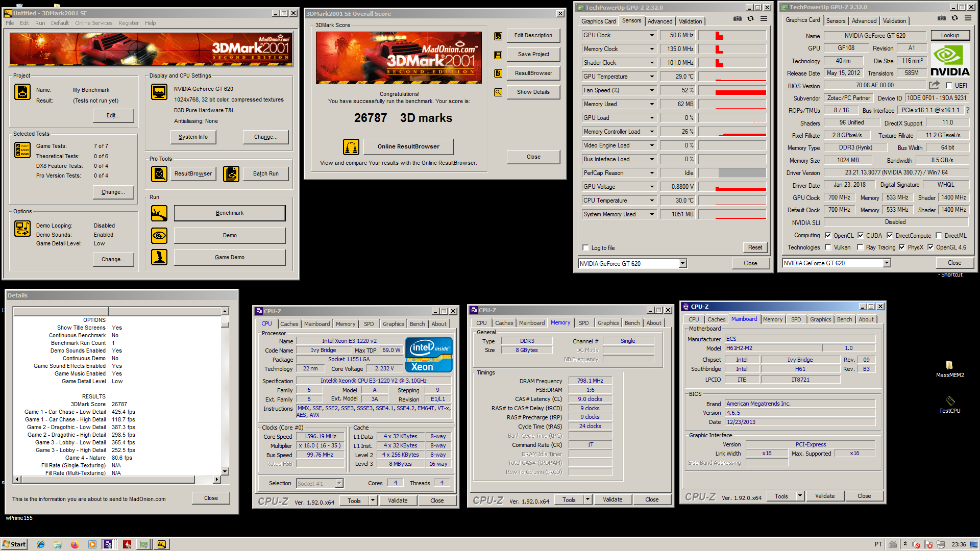Viewport: 980px width, 551px height.
Task: Open Firefox from the taskbar
Action: click(x=75, y=544)
